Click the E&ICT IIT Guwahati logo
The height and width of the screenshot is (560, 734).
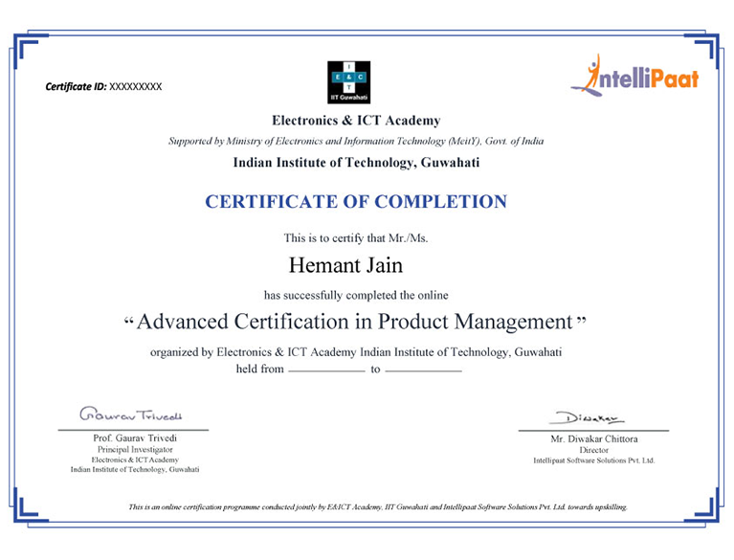(x=348, y=82)
